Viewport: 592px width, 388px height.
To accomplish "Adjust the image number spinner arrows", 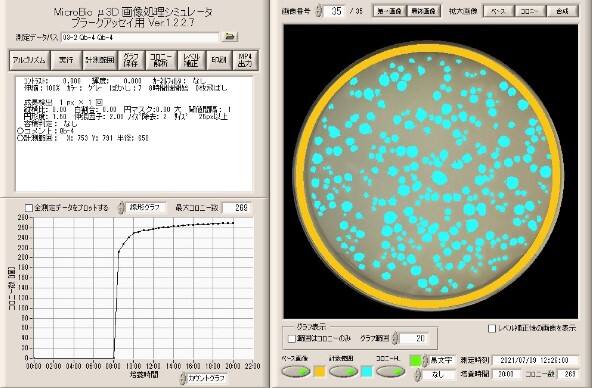I will pos(319,11).
